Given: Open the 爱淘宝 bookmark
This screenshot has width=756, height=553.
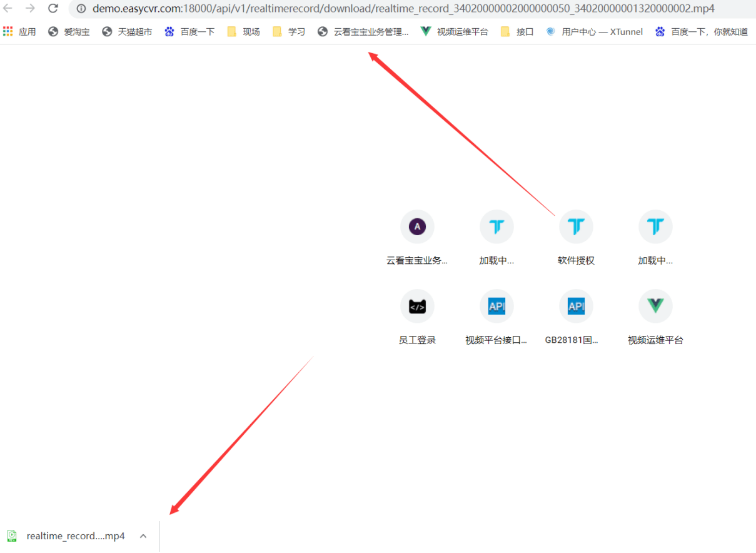Looking at the screenshot, I should (x=69, y=32).
